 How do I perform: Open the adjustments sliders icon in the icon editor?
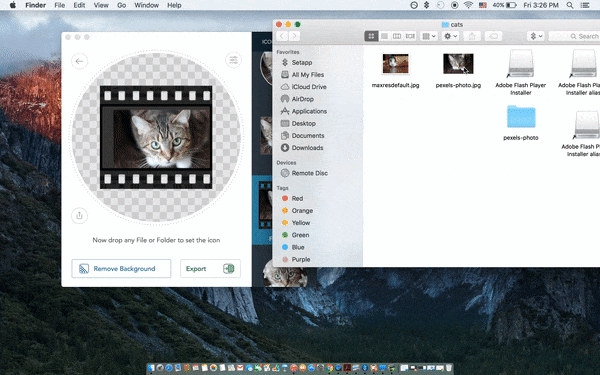pos(233,60)
